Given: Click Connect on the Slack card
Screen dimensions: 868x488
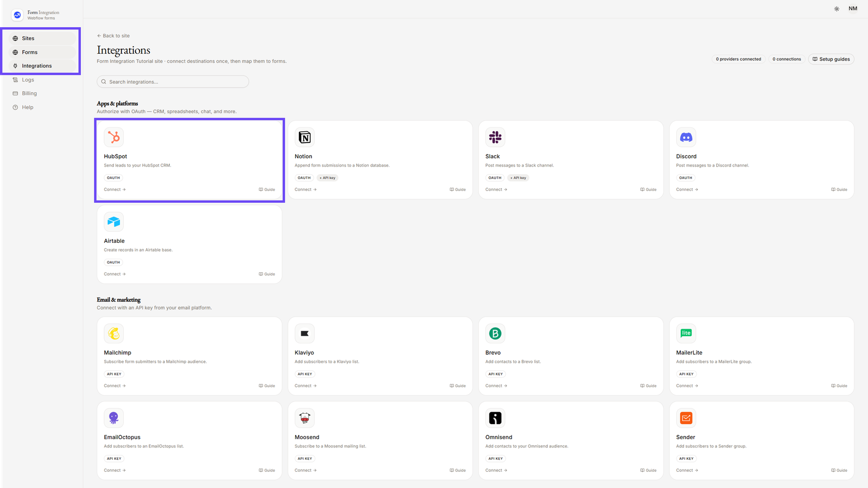Looking at the screenshot, I should click(x=496, y=190).
